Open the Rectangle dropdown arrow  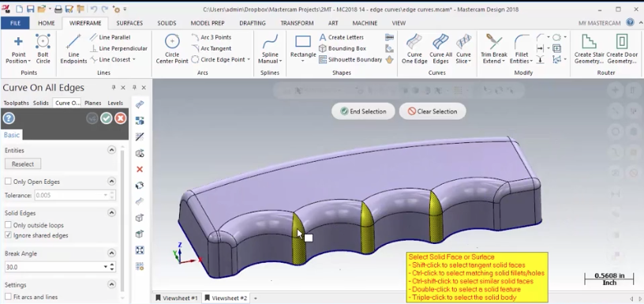pyautogui.click(x=303, y=61)
